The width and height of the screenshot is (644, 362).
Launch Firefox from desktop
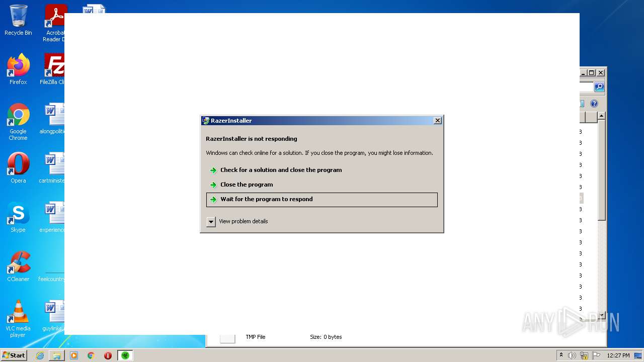(x=18, y=69)
